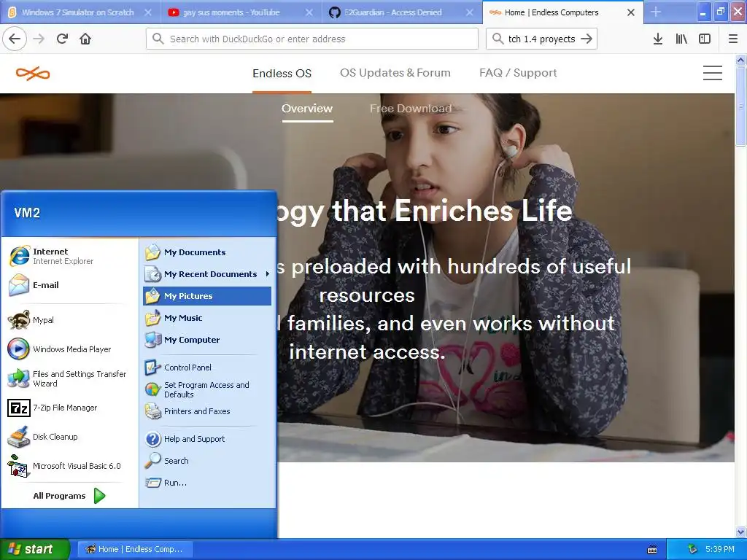Open OS Updates & Forum link

click(x=395, y=73)
